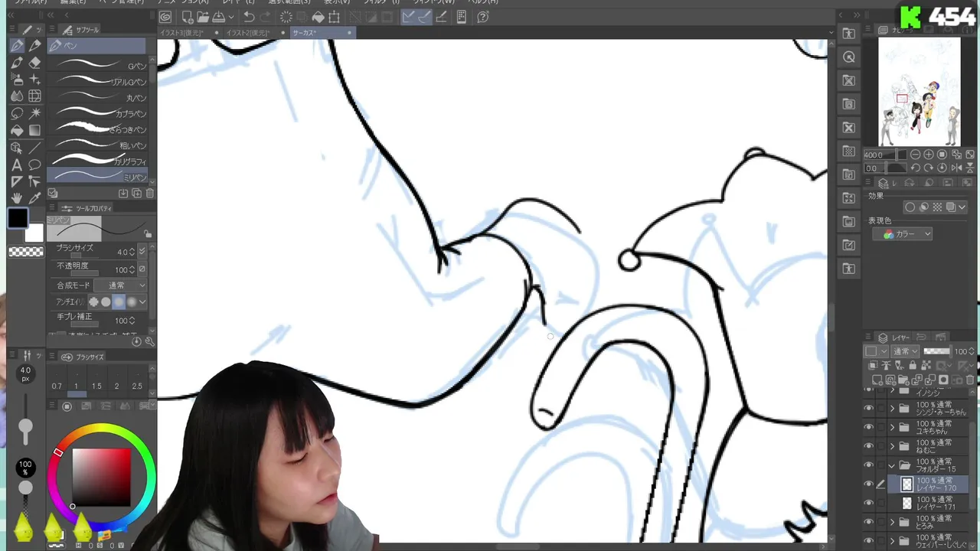Select the Decoration sparkle tool
980x551 pixels.
34,80
